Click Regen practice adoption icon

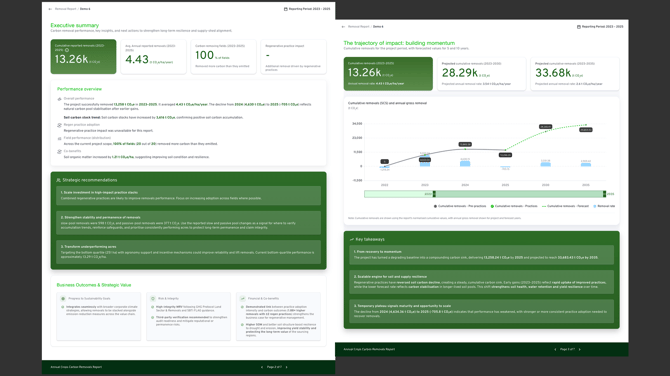(x=59, y=125)
